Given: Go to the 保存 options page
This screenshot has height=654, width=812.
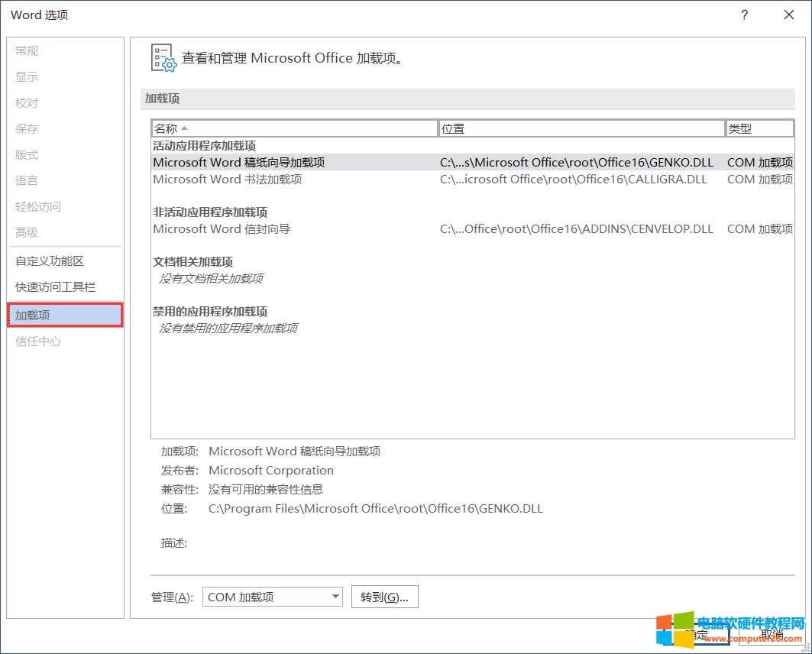Looking at the screenshot, I should click(x=27, y=129).
